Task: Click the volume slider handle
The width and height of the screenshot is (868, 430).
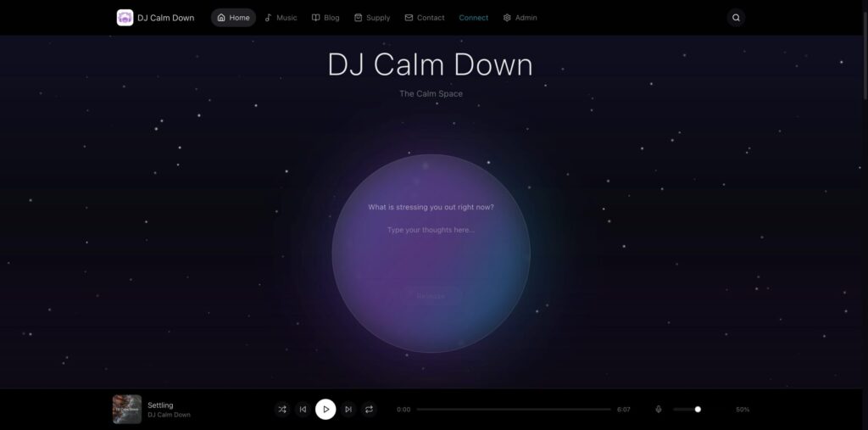Action: 698,410
